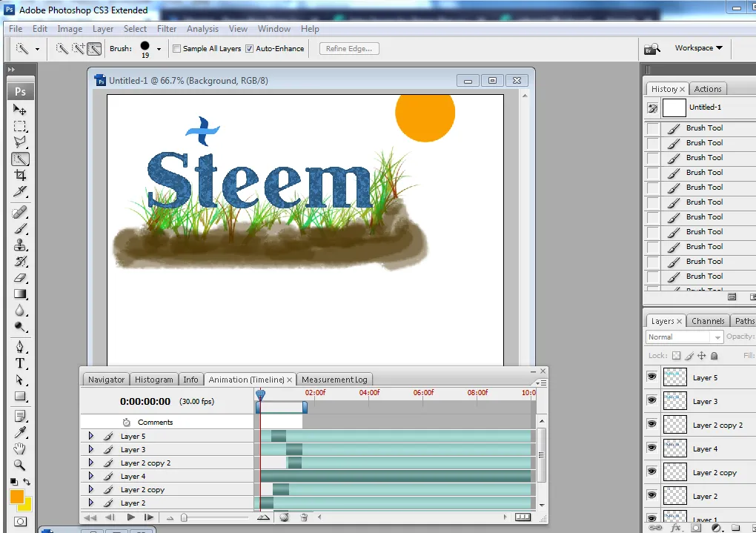Go to next frame in timeline
Viewport: 756px width, 533px height.
click(x=149, y=517)
